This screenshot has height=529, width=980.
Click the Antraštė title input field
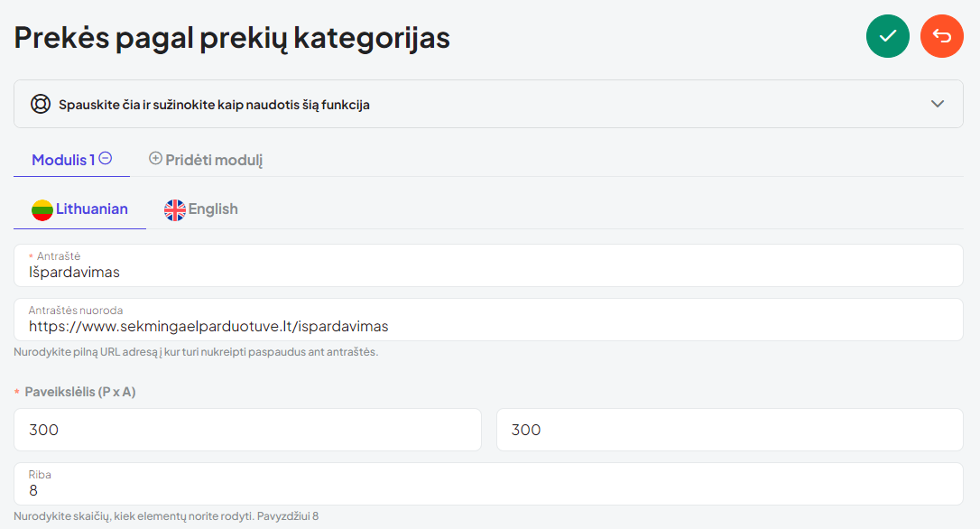click(488, 265)
